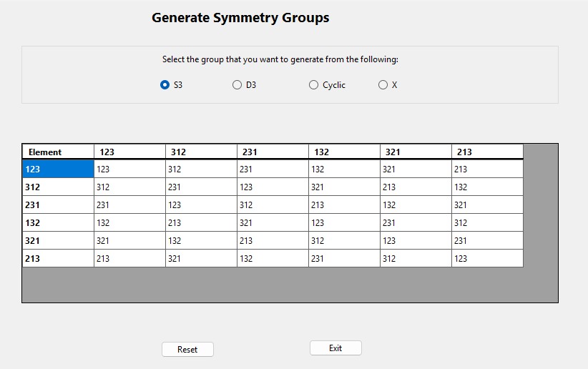Click cell in row 321, column 213
Viewport: 588px width, 369px height.
[488, 240]
